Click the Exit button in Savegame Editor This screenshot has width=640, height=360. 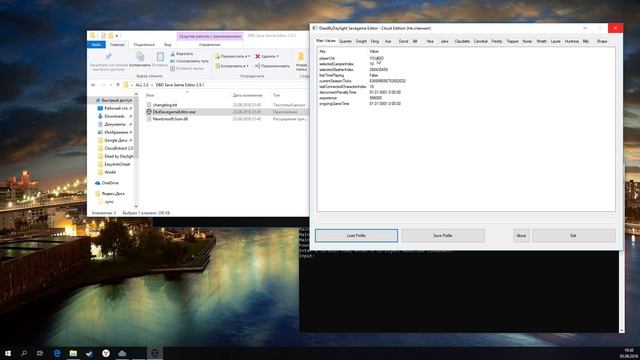click(573, 236)
